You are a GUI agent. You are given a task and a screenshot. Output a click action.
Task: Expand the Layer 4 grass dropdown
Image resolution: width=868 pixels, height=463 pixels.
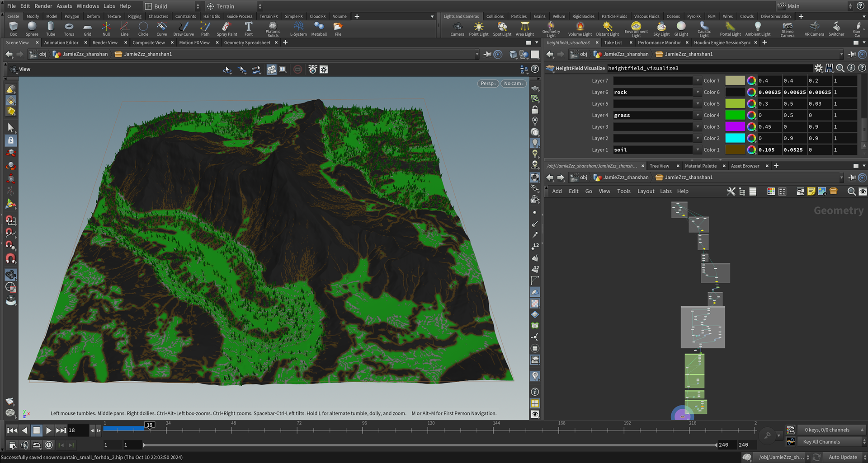[698, 116]
